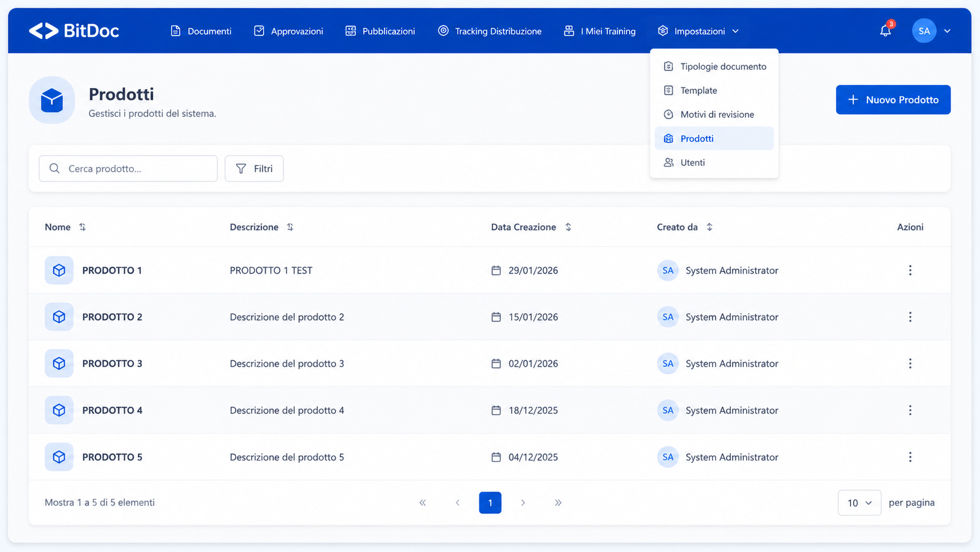Click the BitDoc logo
The width and height of the screenshot is (980, 552).
click(x=74, y=31)
